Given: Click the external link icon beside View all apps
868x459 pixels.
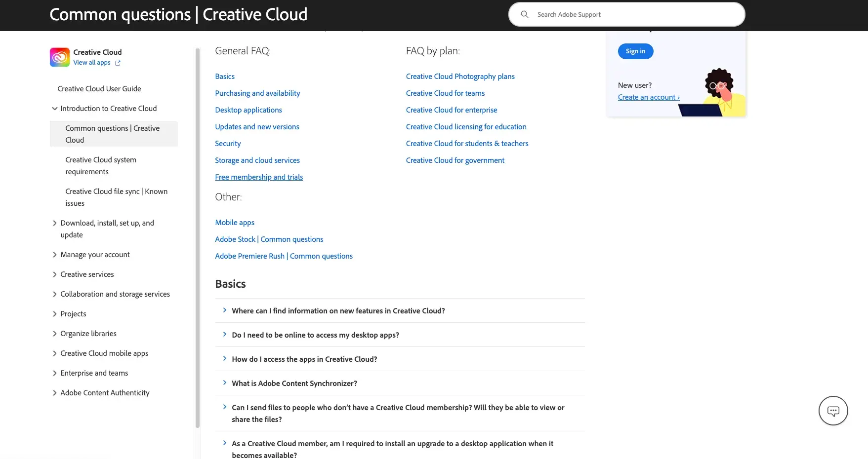Looking at the screenshot, I should 118,63.
